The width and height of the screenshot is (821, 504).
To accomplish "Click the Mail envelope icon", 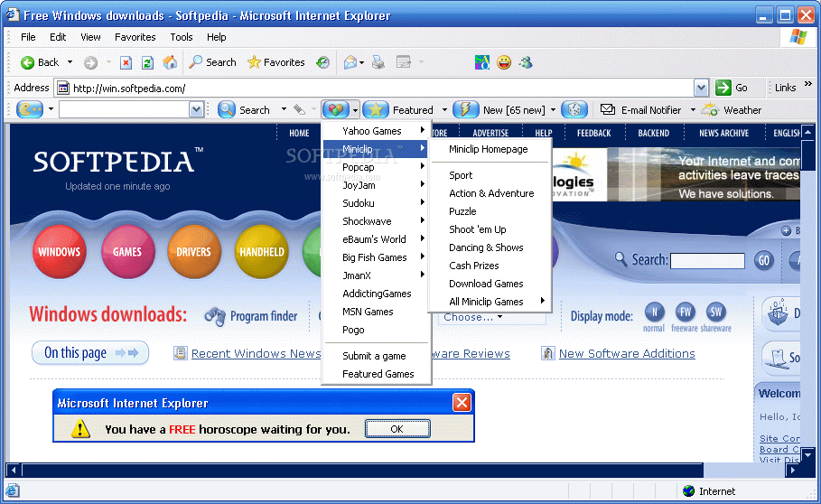I will [x=350, y=63].
